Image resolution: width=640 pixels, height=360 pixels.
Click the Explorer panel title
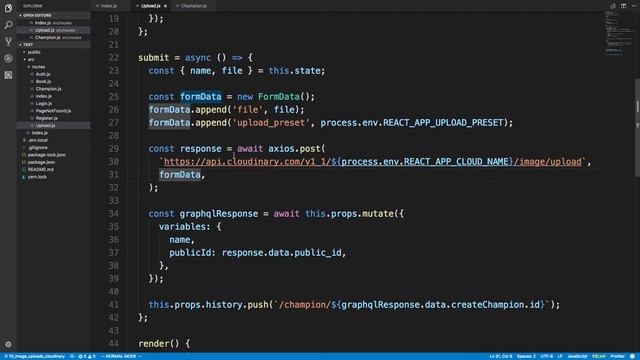pos(33,6)
